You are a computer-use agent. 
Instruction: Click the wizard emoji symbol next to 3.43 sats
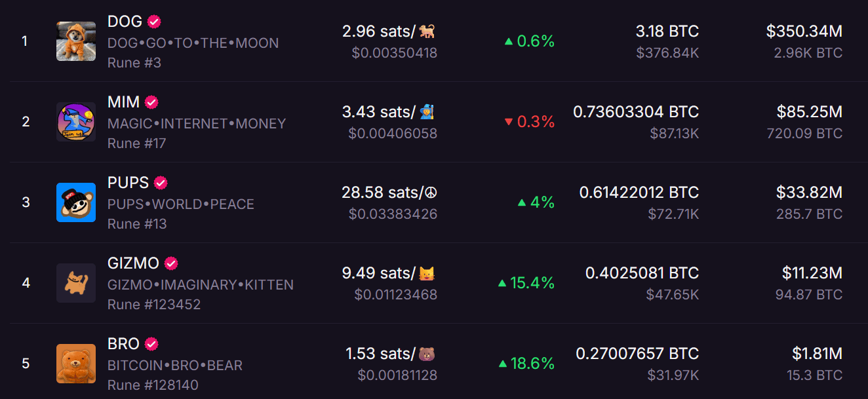click(x=428, y=111)
